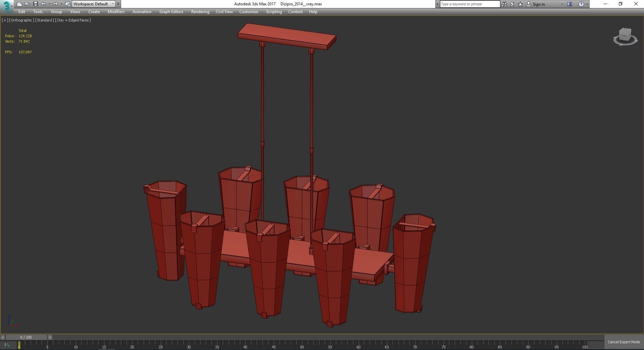Open the Workspace: Default dropdown
This screenshot has height=350, width=644.
click(x=94, y=4)
